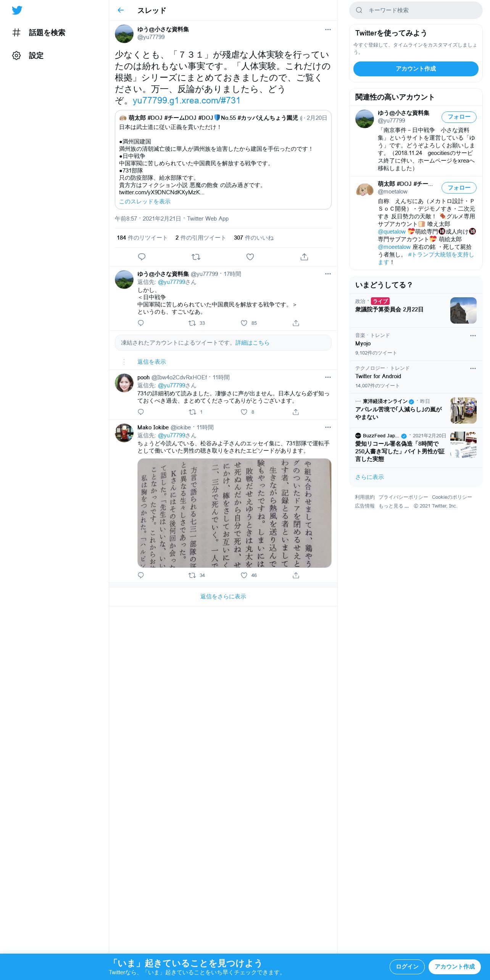Click このスレッドを表示 in quoted tweet
Image resolution: width=490 pixels, height=980 pixels.
(145, 201)
